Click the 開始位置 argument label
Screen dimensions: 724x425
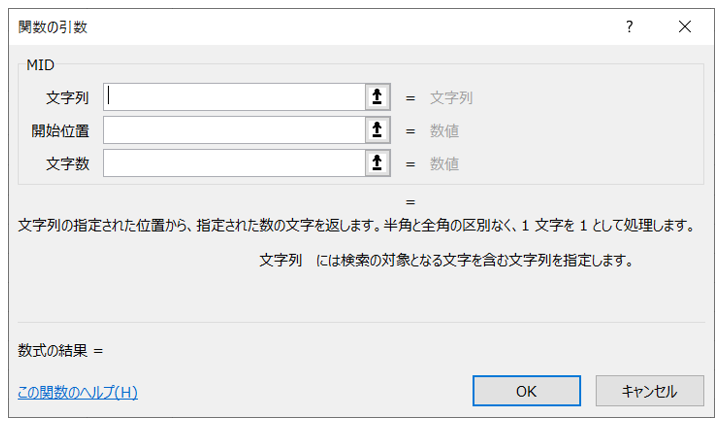click(x=60, y=131)
